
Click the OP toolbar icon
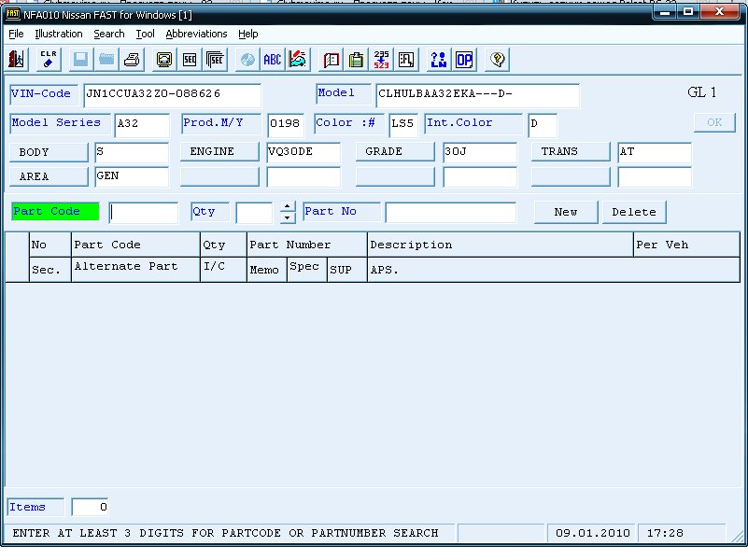464,60
